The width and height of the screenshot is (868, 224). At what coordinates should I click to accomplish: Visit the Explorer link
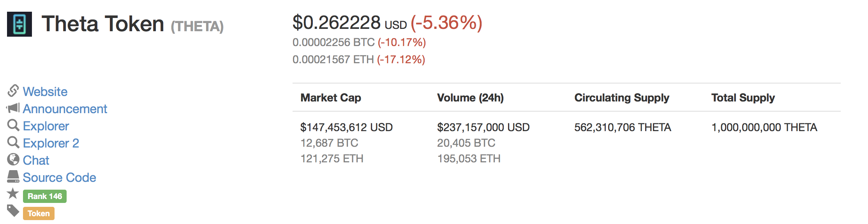46,126
